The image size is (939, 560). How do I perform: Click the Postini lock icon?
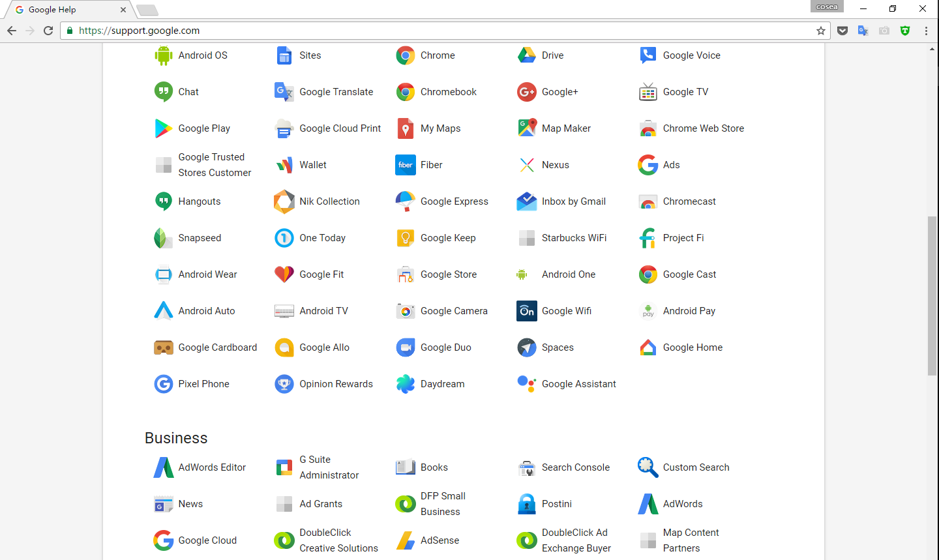click(527, 504)
